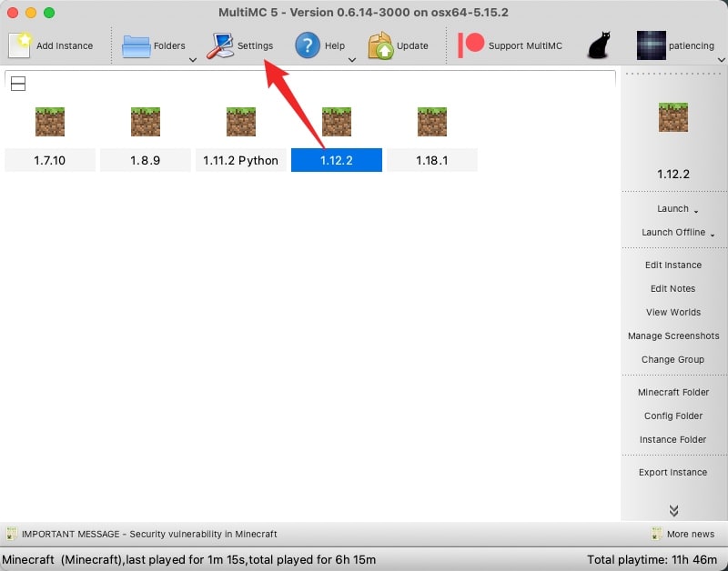Click the Patreon Support MultiMC icon
This screenshot has width=728, height=571.
470,45
